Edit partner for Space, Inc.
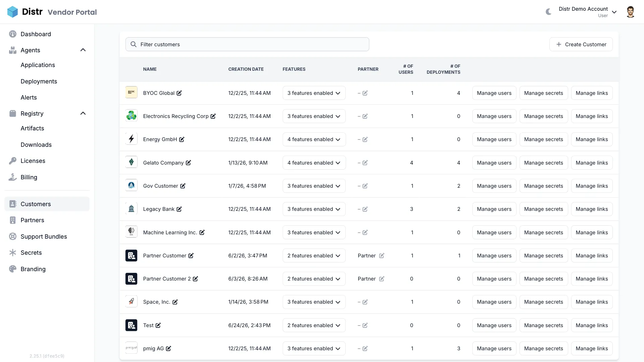The image size is (644, 362). click(x=365, y=302)
